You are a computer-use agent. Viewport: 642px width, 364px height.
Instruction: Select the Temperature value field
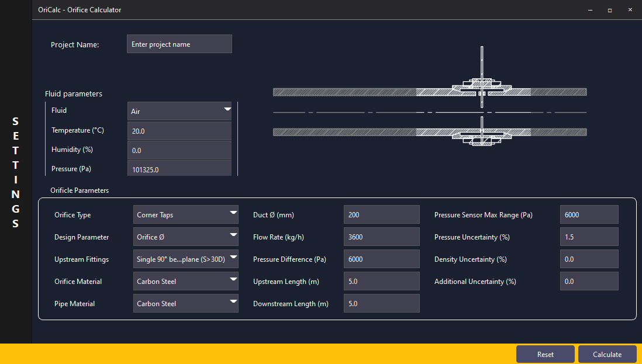[179, 131]
